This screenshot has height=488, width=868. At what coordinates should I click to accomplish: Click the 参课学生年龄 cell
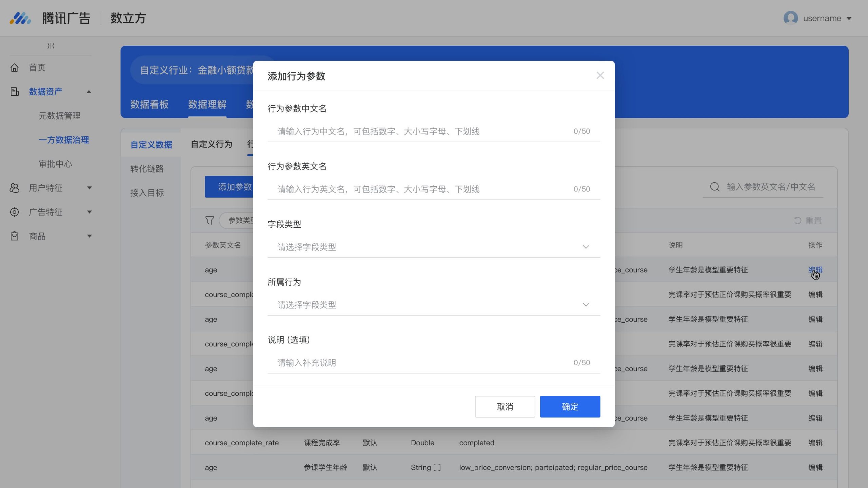pos(325,468)
